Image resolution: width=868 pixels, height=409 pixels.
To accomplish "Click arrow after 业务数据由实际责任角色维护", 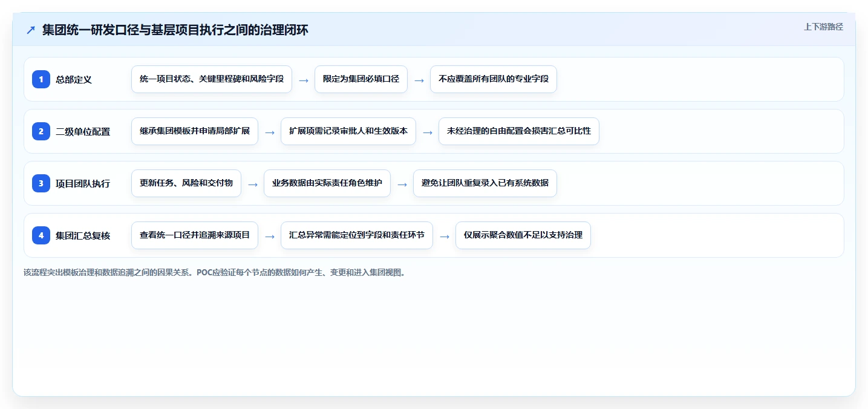I will [402, 184].
